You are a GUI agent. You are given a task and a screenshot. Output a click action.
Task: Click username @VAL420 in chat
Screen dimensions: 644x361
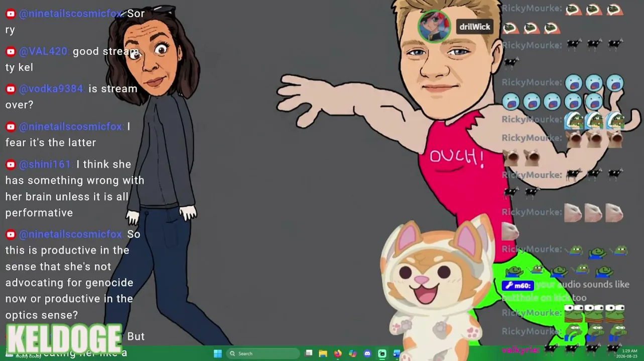[x=43, y=51]
